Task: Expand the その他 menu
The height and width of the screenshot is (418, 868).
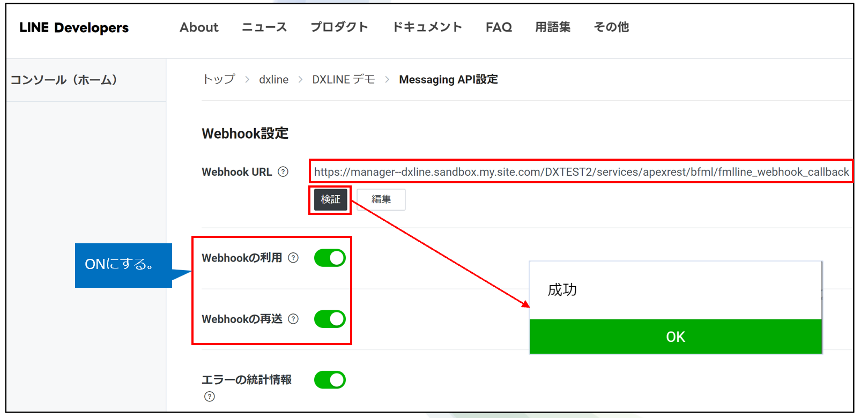Action: 611,27
